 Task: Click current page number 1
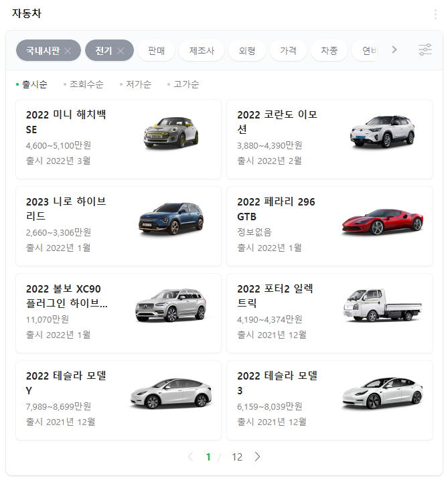pyautogui.click(x=208, y=457)
